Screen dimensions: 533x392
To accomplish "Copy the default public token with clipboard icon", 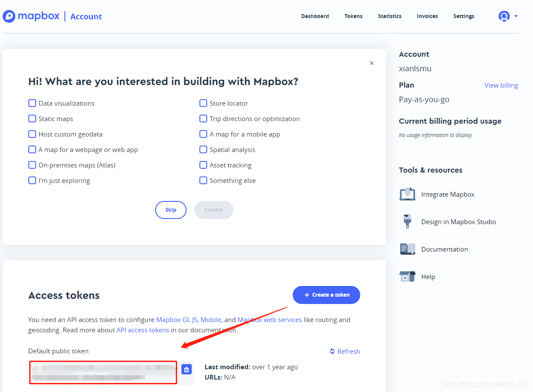I will tap(187, 369).
